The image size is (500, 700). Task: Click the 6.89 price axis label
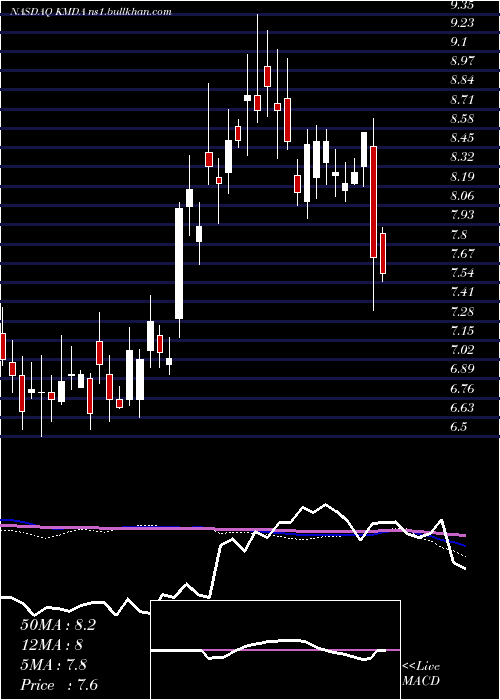click(462, 369)
